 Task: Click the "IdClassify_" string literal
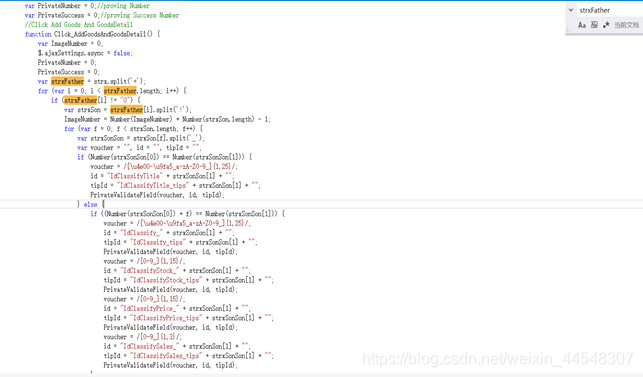[141, 233]
